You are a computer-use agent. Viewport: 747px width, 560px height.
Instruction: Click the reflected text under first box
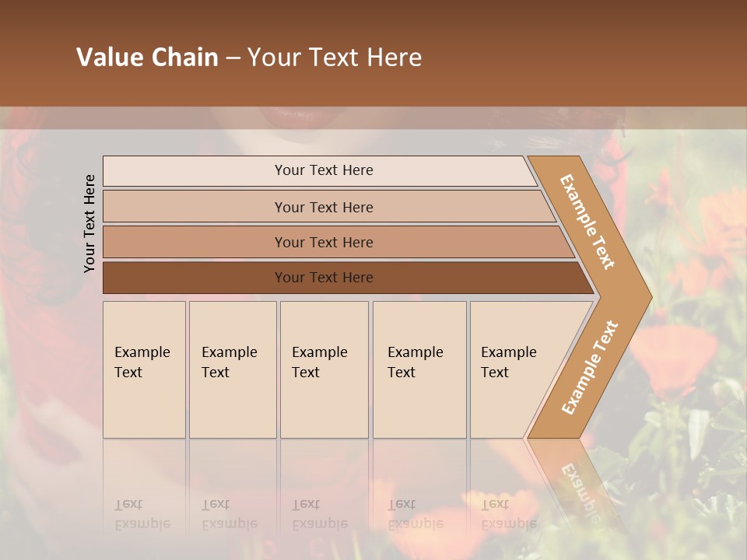(142, 515)
